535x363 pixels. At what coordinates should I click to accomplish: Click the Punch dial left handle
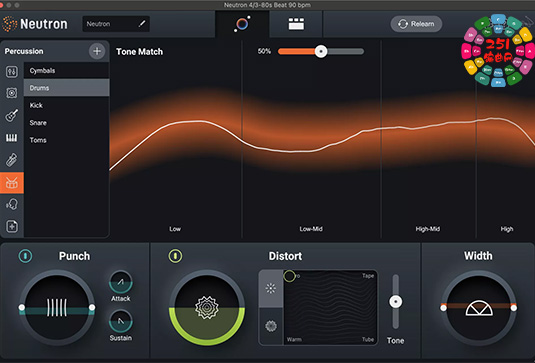coord(22,307)
